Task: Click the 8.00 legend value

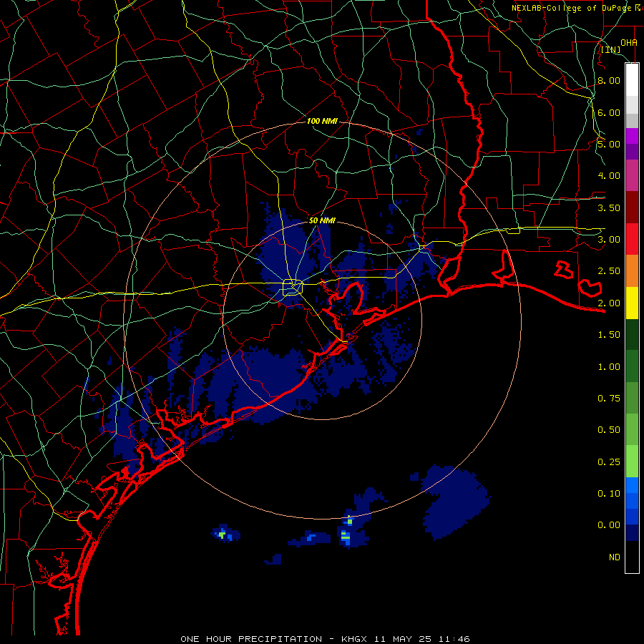Action: (x=609, y=80)
